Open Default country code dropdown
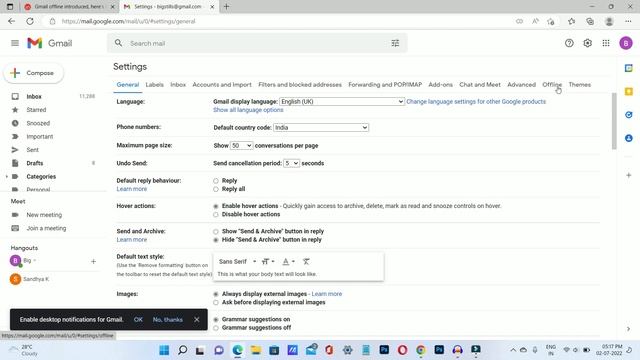Image resolution: width=640 pixels, height=360 pixels. 321,127
